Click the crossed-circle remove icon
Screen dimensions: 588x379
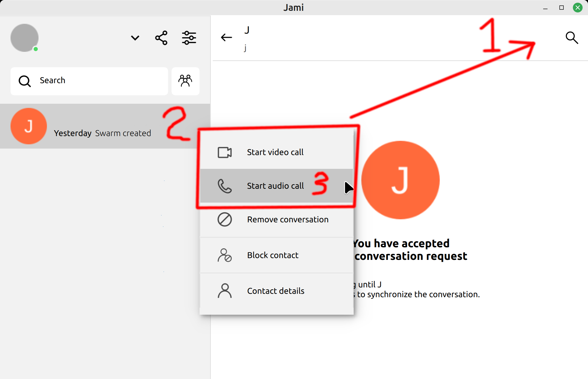coord(225,219)
